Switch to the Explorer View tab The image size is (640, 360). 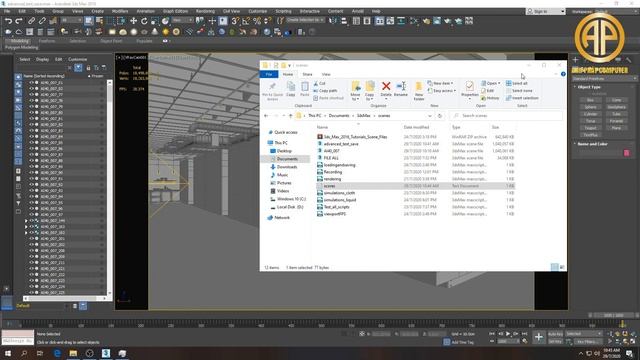pyautogui.click(x=326, y=74)
